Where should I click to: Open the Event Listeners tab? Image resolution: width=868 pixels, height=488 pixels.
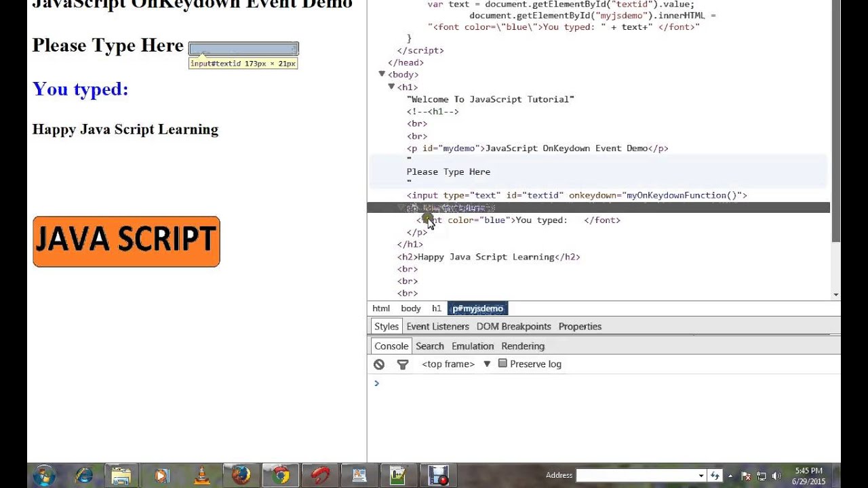(x=437, y=327)
